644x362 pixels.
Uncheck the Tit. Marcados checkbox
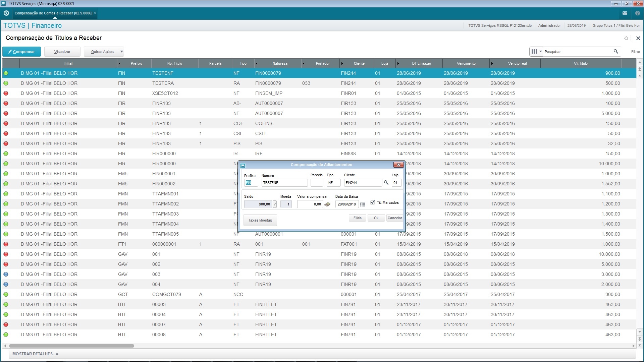point(373,202)
